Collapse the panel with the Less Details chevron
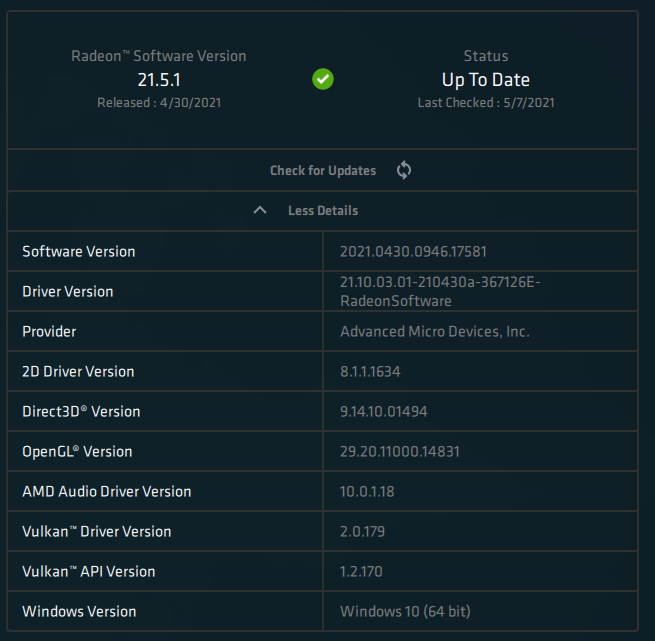This screenshot has width=655, height=641. [260, 210]
